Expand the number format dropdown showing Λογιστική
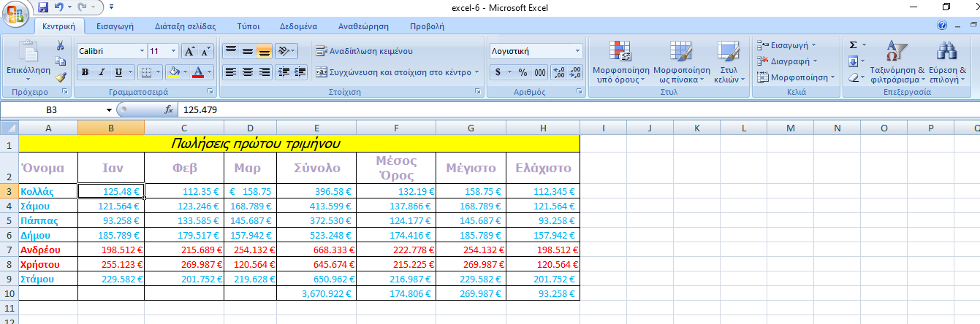Screen dimensions: 980x324 click(x=577, y=52)
